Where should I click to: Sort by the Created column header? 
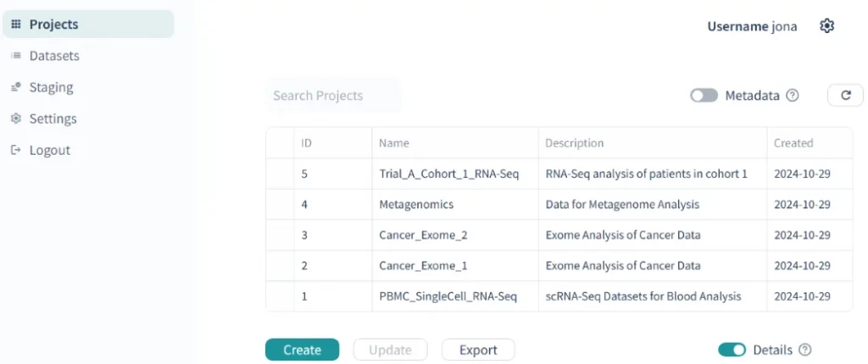click(x=793, y=143)
